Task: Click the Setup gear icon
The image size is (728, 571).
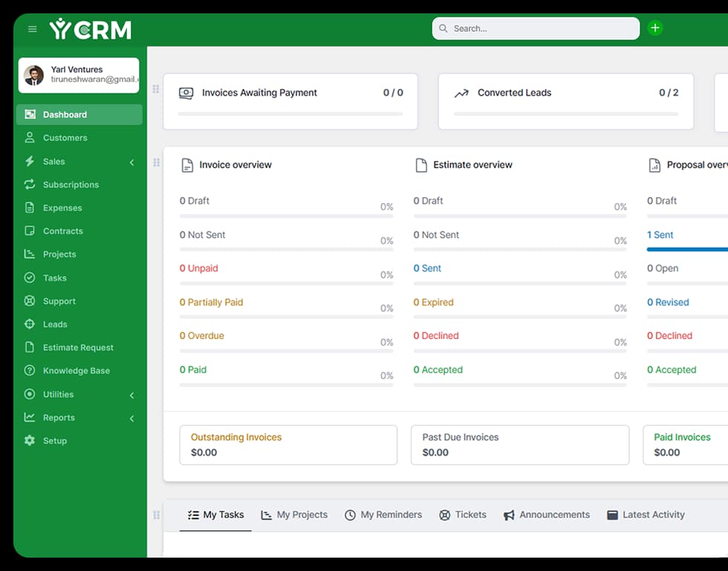Action: pos(30,440)
